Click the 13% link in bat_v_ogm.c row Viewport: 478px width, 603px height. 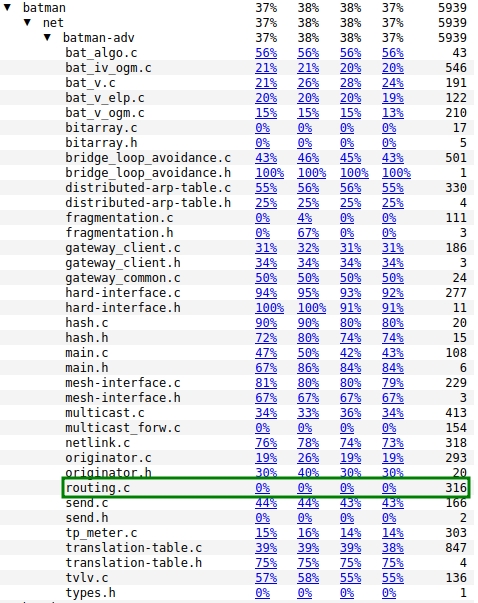[393, 113]
